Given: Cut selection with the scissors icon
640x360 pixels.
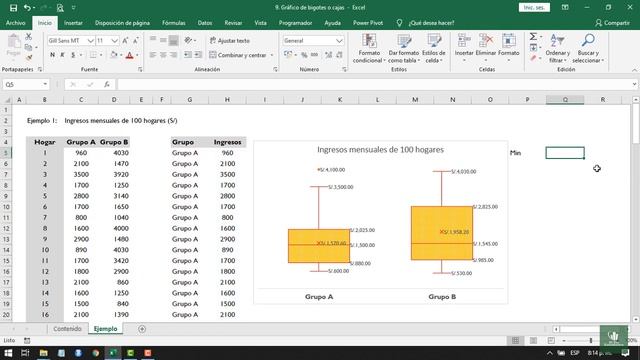Looking at the screenshot, I should pos(29,37).
